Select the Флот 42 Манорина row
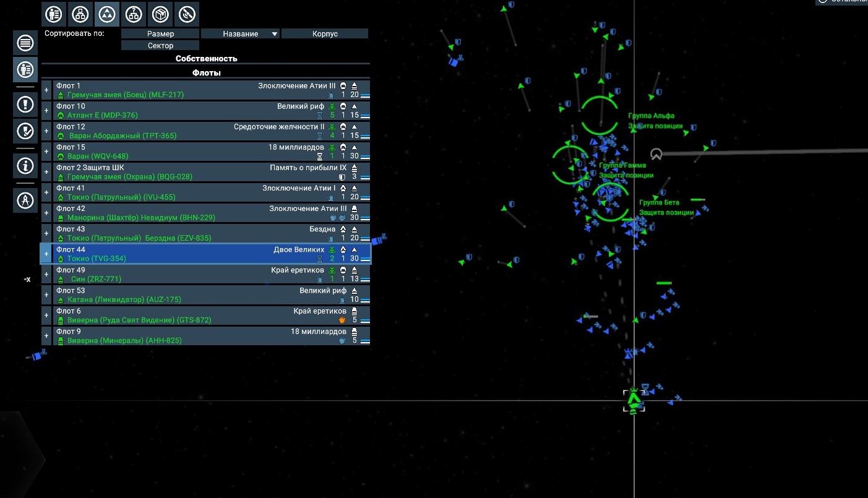868x498 pixels. (212, 213)
